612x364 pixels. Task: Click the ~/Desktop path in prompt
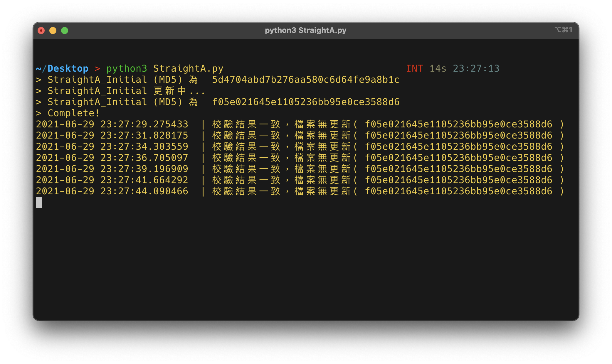62,68
